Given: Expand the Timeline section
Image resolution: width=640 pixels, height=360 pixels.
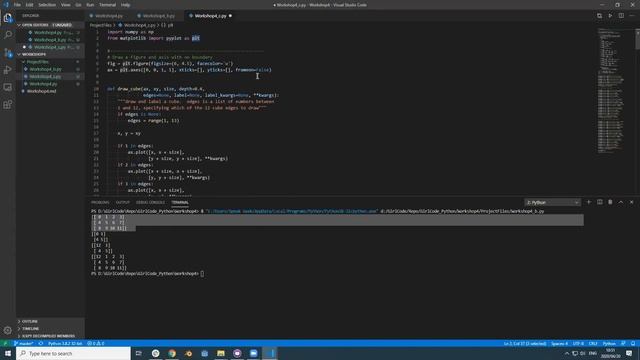Looking at the screenshot, I should [50, 329].
